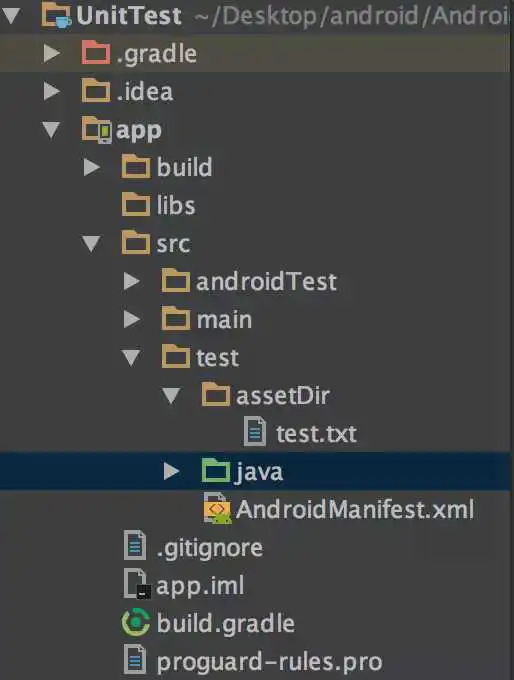Image resolution: width=514 pixels, height=680 pixels.
Task: Collapse the app module arrow
Action: tap(51, 130)
